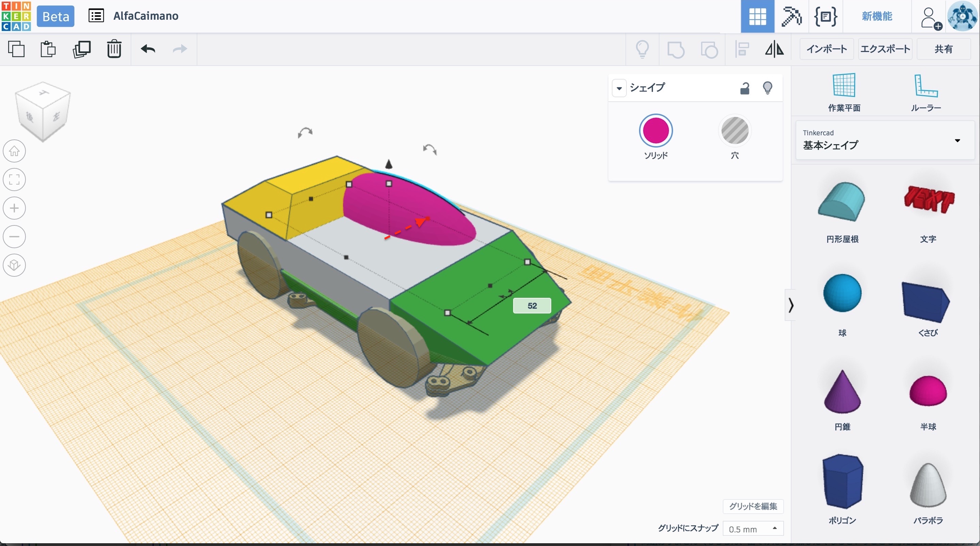The width and height of the screenshot is (980, 546).
Task: Click the Import (インポート) button
Action: coord(826,49)
